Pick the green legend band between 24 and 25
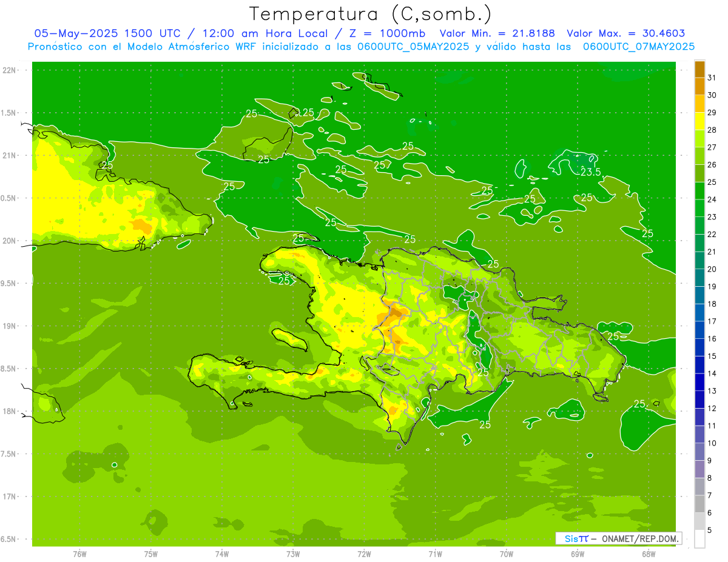 point(699,191)
